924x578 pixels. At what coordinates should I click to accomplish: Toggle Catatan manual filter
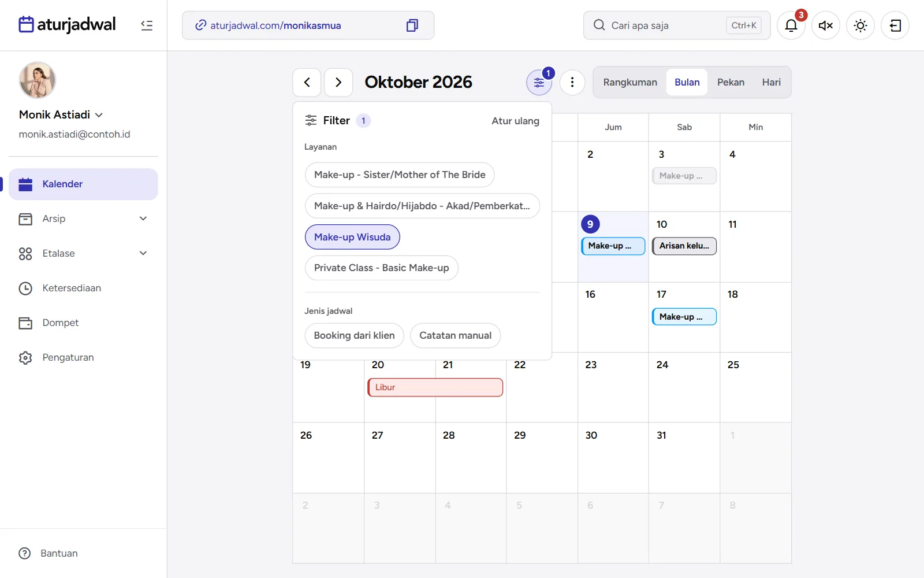[x=455, y=335]
